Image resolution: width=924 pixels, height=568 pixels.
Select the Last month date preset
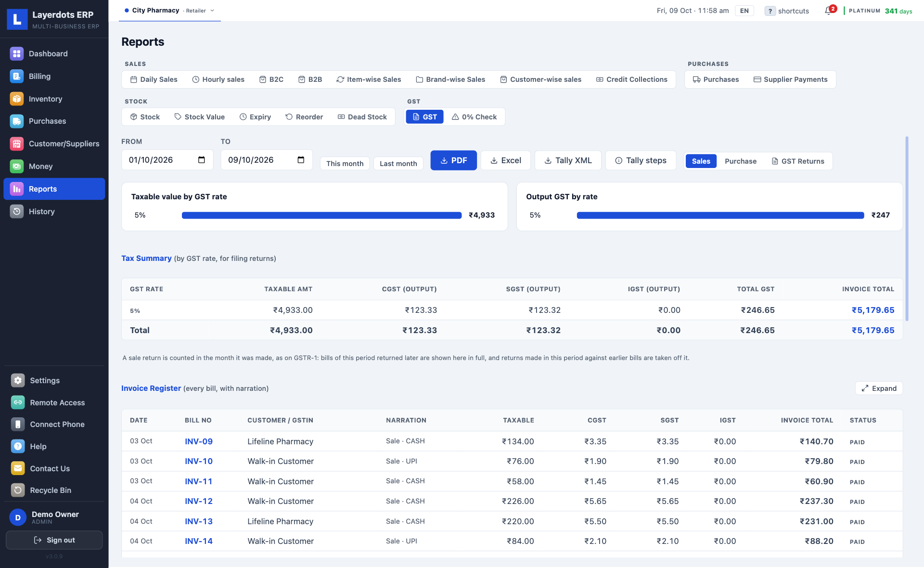coord(398,164)
